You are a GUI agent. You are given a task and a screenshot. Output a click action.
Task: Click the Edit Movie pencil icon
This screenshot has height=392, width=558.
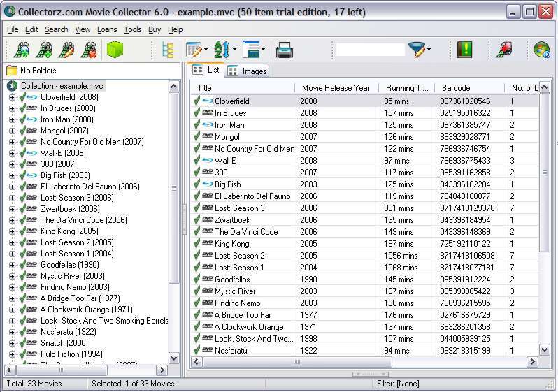pos(66,50)
